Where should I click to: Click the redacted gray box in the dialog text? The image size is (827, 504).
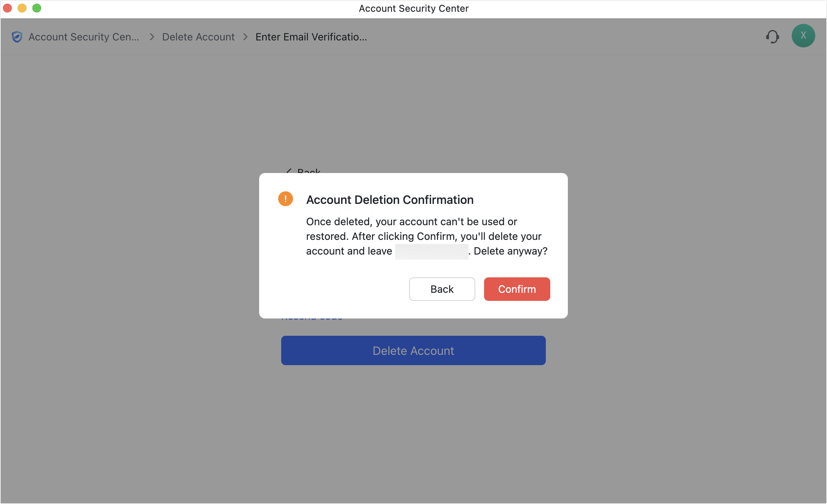(432, 252)
